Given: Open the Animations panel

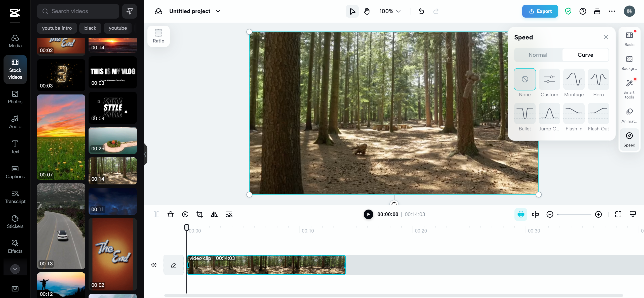Looking at the screenshot, I should click(x=630, y=115).
